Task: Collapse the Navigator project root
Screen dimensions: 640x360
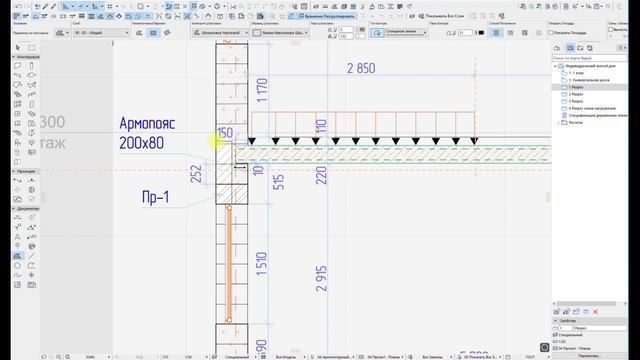Action: [x=555, y=66]
